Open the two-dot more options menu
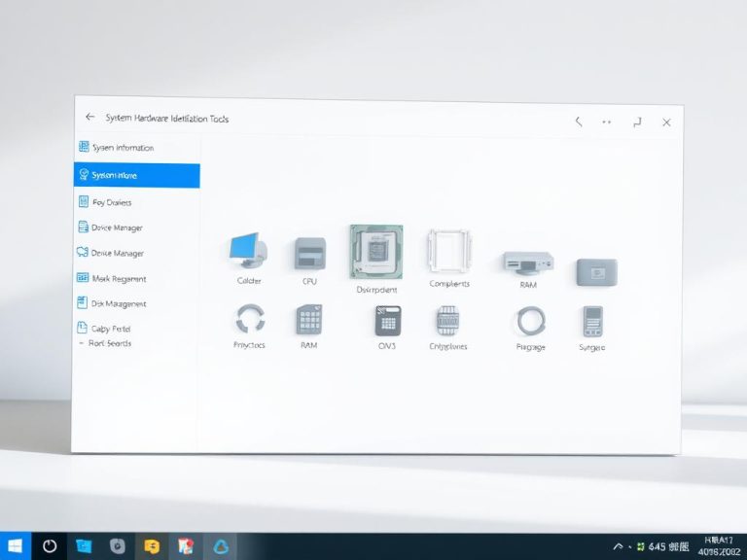Viewport: 747px width, 560px height. coord(607,122)
